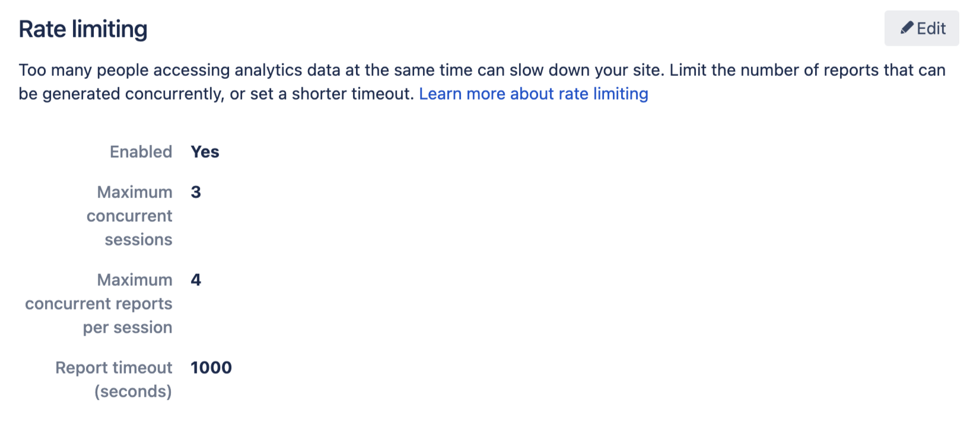
Task: Click the Rate limiting heading
Action: 83,29
